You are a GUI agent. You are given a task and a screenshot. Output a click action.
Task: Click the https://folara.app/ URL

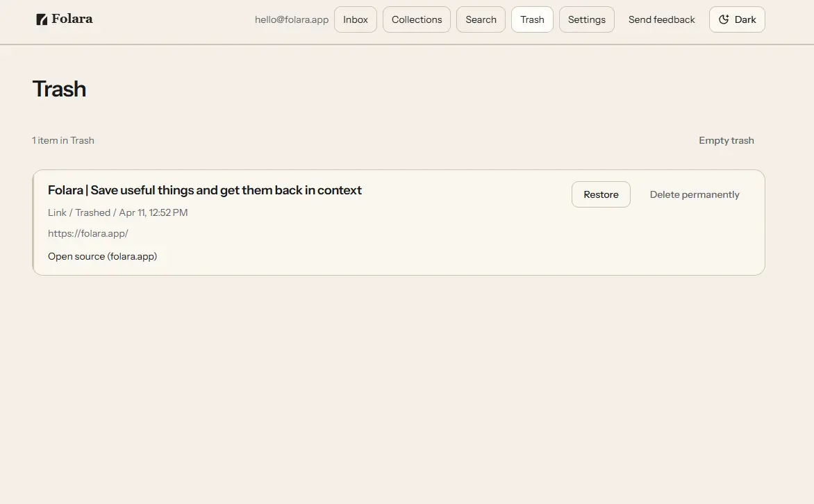pyautogui.click(x=88, y=233)
